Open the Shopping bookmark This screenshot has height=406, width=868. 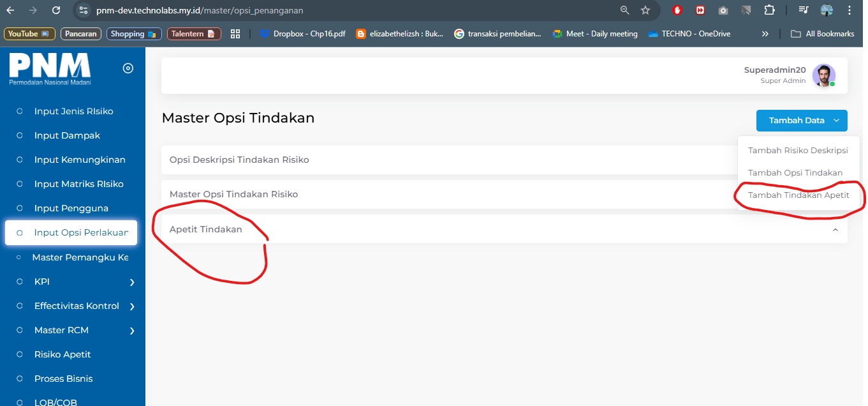(x=134, y=34)
